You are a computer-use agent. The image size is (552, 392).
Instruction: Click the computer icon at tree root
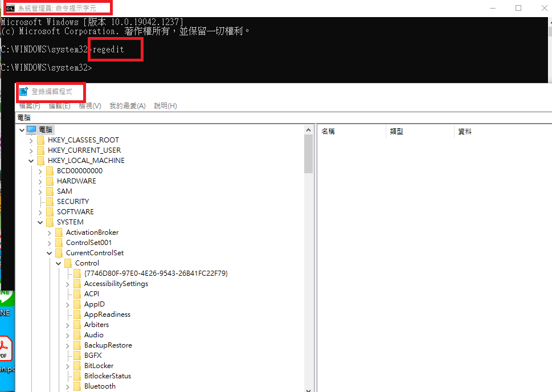click(31, 129)
